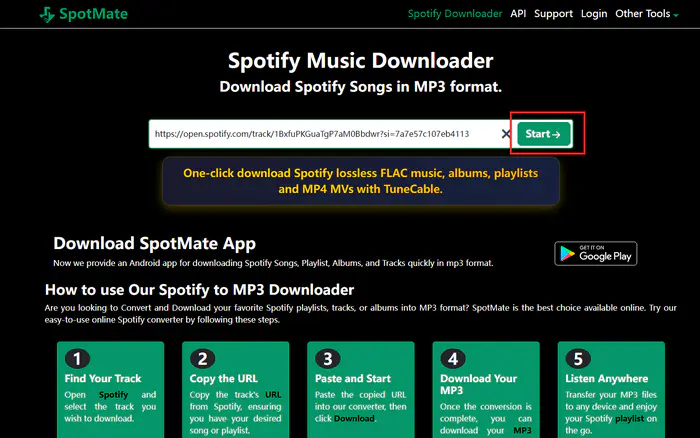Viewport: 700px width, 438px height.
Task: Click the green Start button
Action: click(x=544, y=133)
